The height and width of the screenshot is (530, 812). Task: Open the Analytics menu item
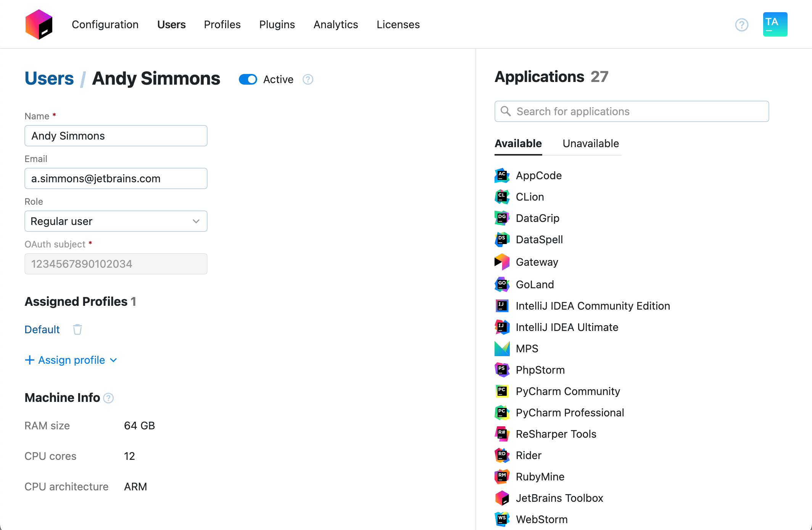pyautogui.click(x=335, y=24)
